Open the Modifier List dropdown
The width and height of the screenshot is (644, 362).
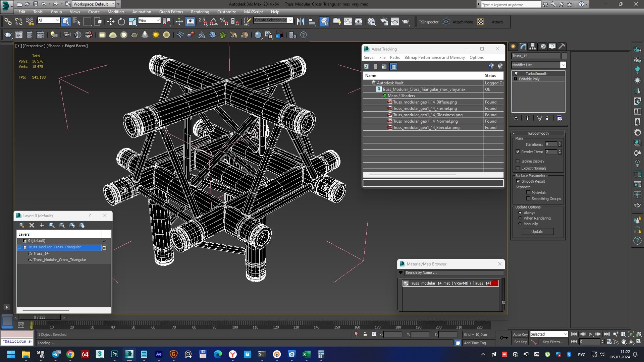(x=563, y=65)
